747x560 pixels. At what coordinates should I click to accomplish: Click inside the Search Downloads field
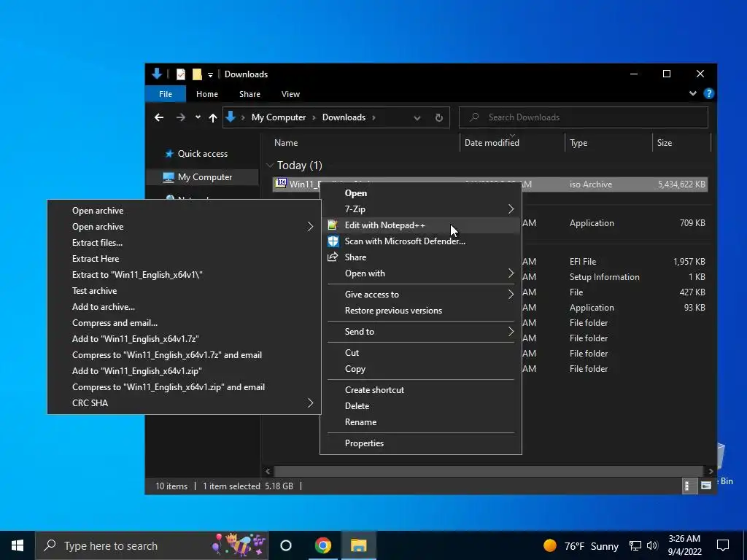584,117
